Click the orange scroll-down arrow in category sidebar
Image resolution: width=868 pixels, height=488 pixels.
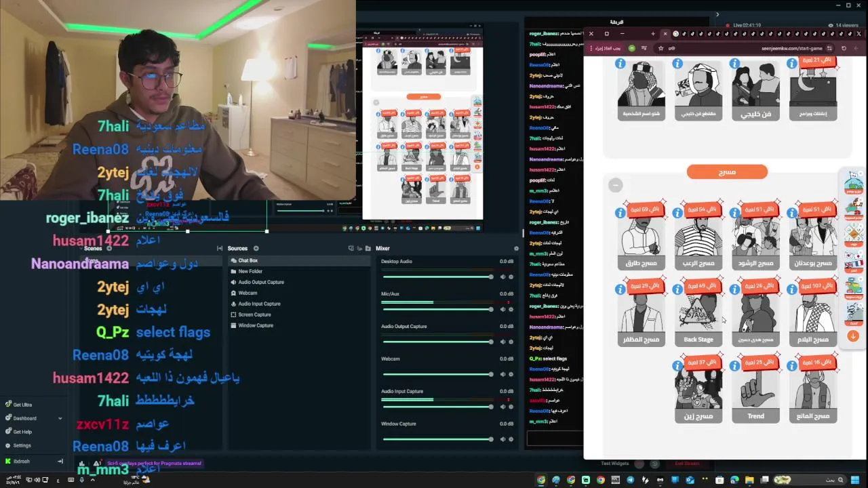coord(853,336)
